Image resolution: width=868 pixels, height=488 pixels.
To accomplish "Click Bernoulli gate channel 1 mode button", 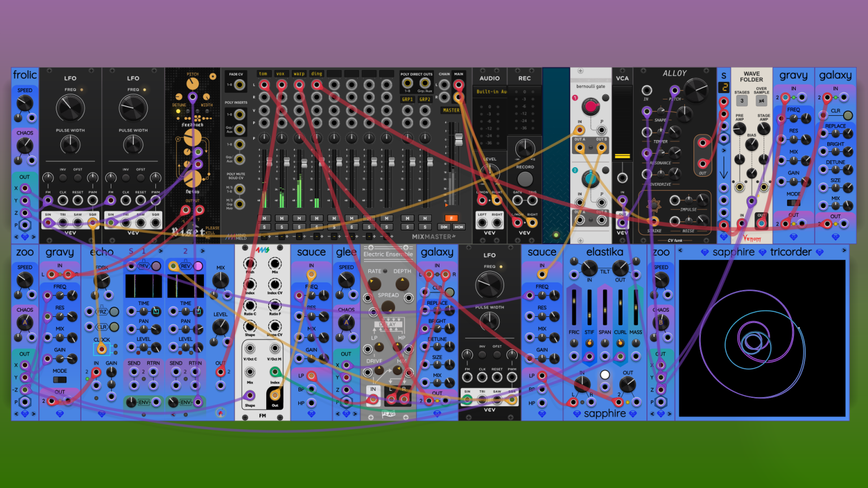I will click(x=606, y=98).
